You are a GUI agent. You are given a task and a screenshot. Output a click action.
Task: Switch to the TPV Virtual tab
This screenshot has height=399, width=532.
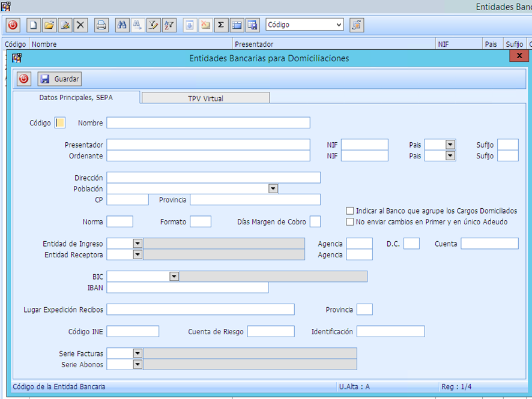coord(205,98)
